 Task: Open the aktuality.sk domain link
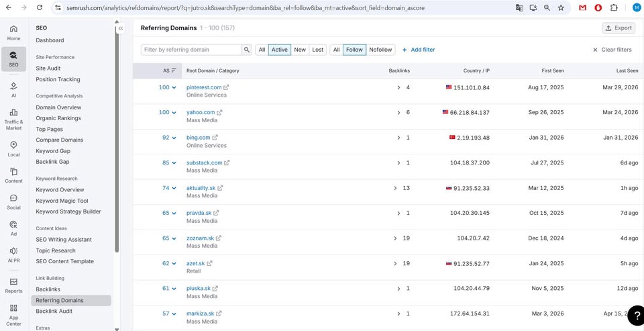(x=201, y=188)
